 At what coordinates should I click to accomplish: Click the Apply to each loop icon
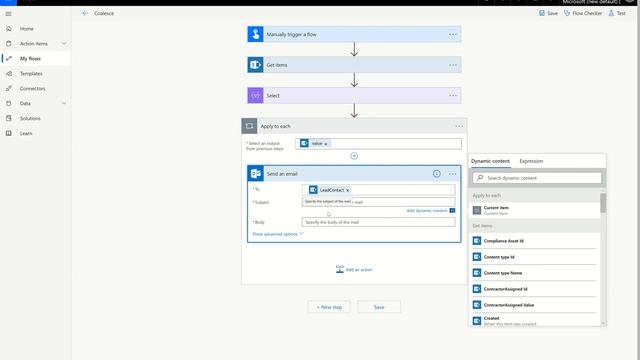click(249, 126)
